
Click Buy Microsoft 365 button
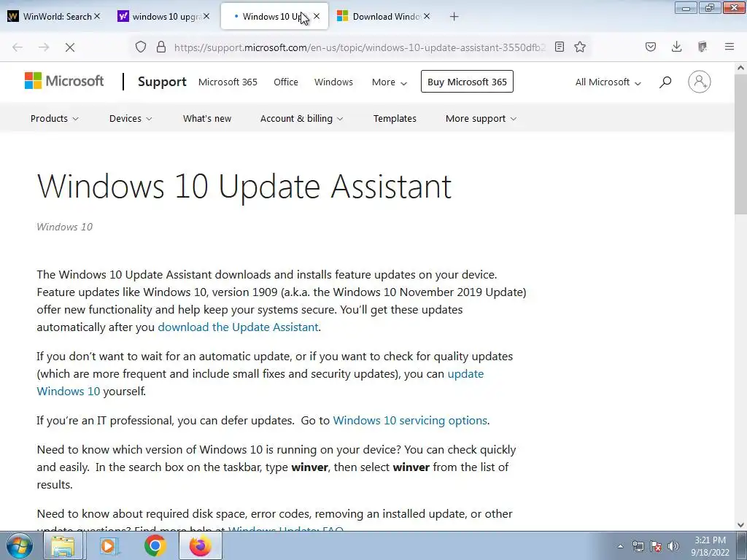467,82
